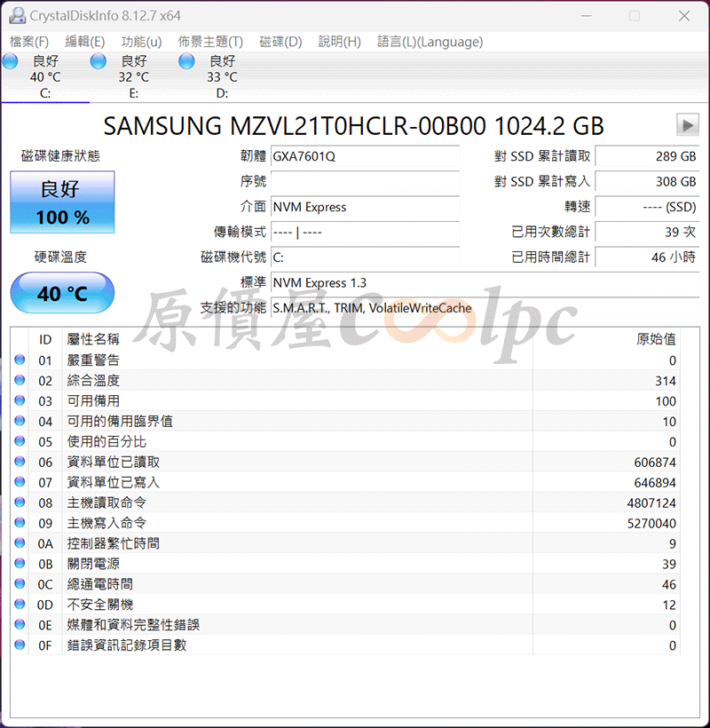710x728 pixels.
Task: Open the 語言(L)(Language) menu
Action: pos(430,42)
